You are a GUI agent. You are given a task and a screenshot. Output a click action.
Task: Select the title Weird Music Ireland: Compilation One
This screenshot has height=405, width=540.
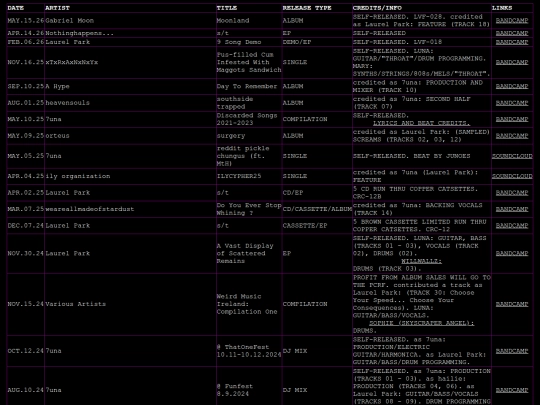247,304
